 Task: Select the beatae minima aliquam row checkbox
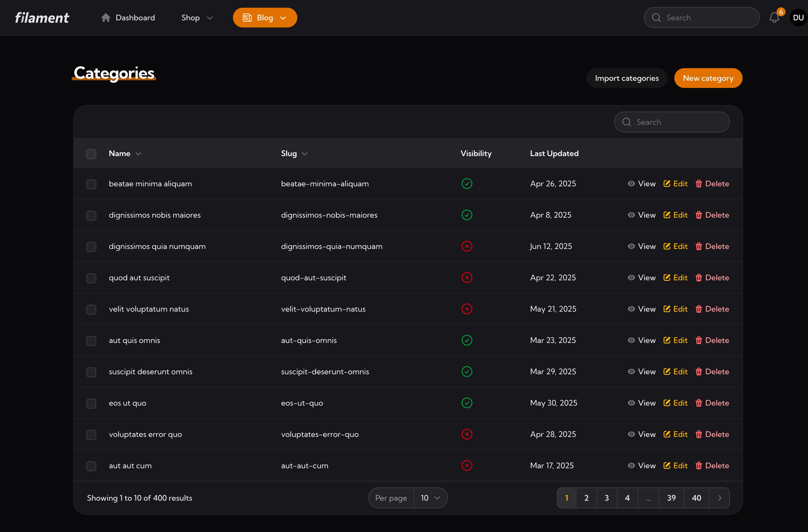click(91, 184)
